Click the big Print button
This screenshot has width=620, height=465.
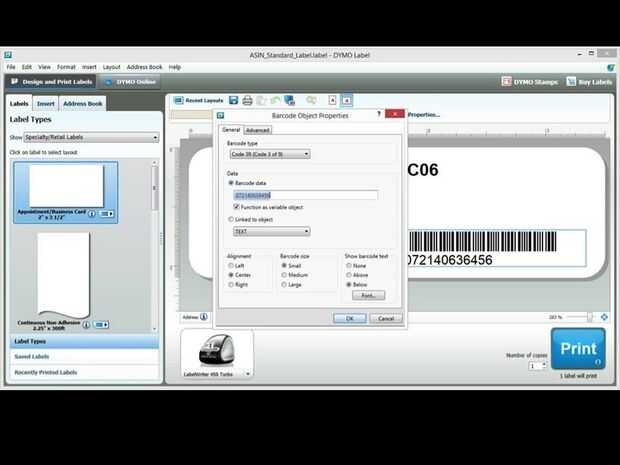tap(578, 348)
